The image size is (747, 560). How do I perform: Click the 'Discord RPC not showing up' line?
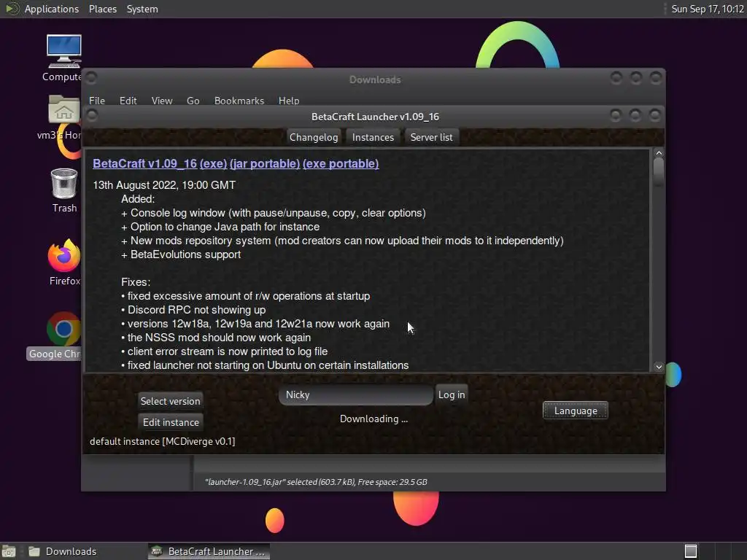[x=193, y=309]
